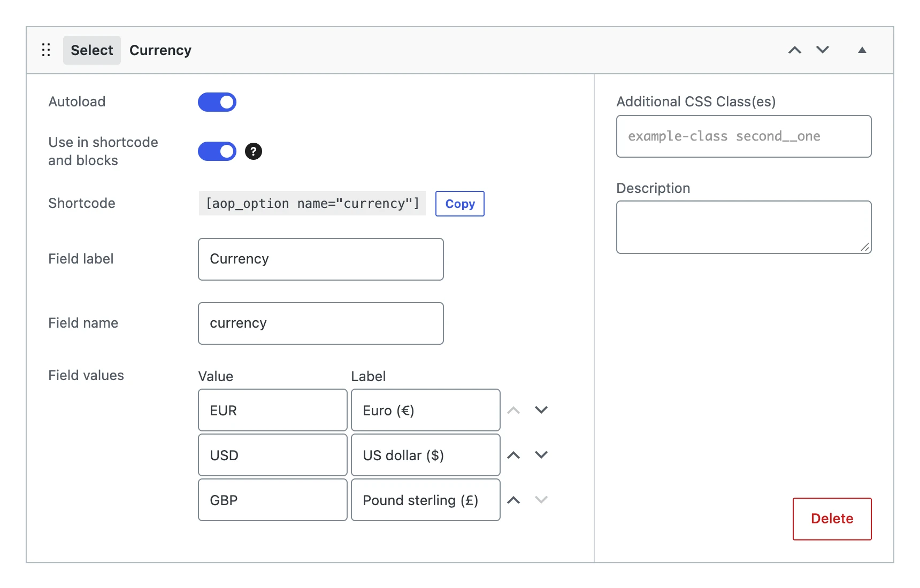Screen dimensions: 920x588
Task: Click the shortcode text aop_option currency
Action: (312, 204)
